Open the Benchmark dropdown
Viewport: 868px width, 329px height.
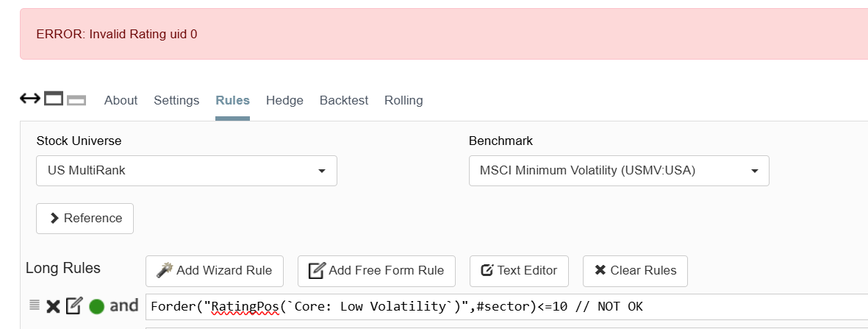619,171
